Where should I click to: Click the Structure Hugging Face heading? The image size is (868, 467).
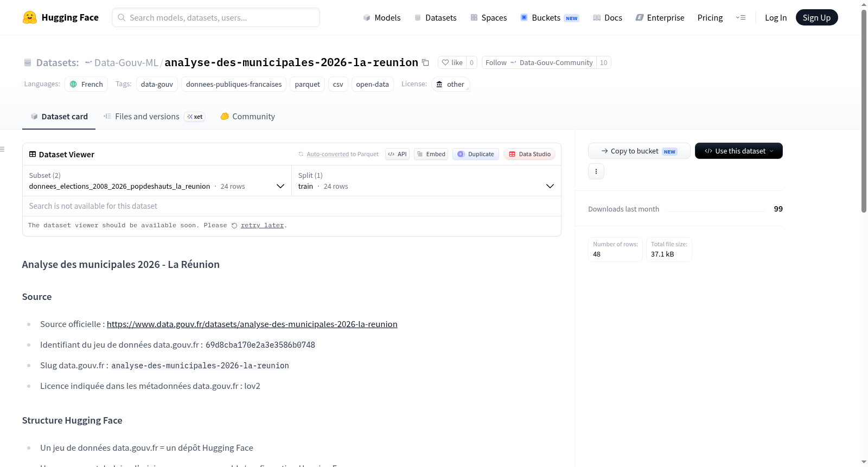72,420
